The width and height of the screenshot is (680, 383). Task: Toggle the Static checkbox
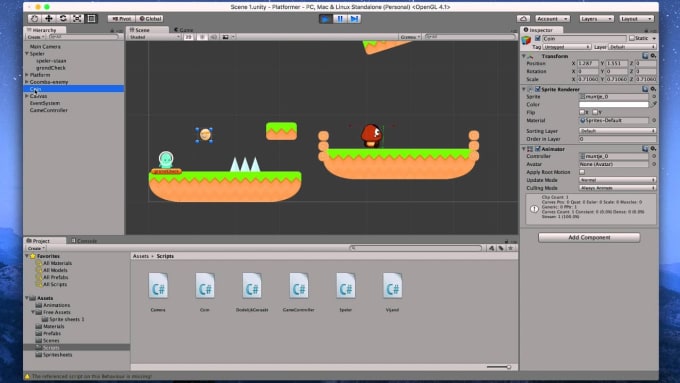tap(631, 39)
